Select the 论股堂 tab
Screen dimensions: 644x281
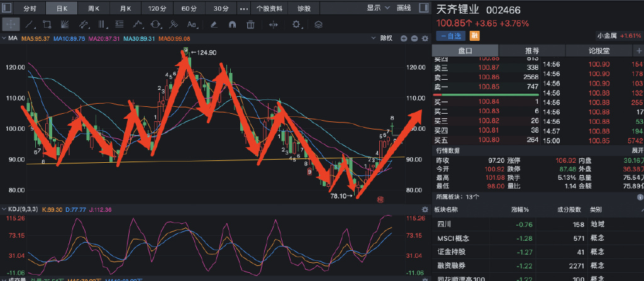tap(599, 50)
